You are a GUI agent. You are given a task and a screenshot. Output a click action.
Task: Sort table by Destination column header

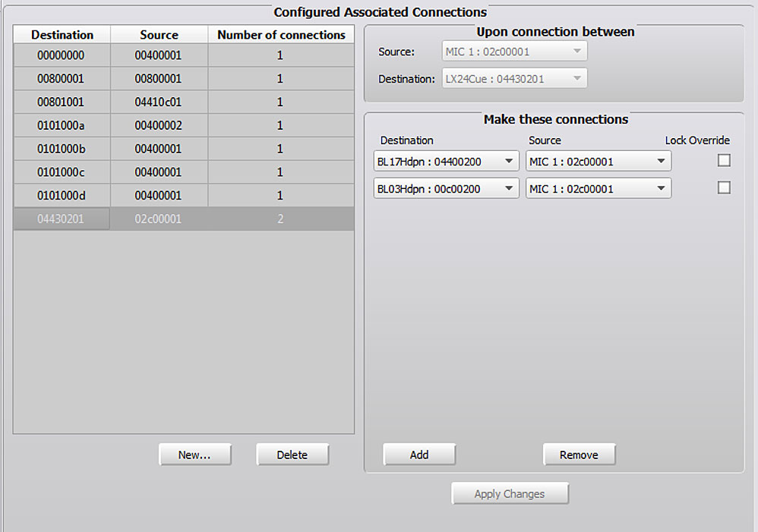[62, 35]
